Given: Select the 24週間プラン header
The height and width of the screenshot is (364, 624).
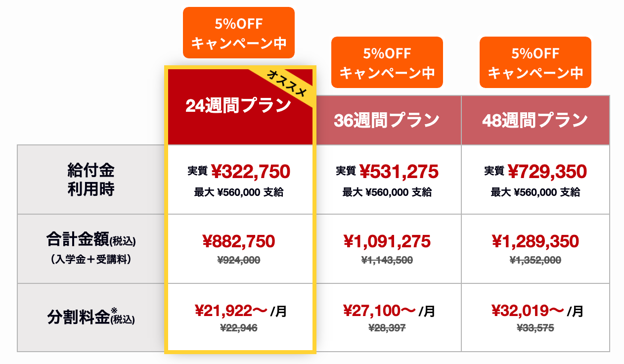Looking at the screenshot, I should (238, 105).
